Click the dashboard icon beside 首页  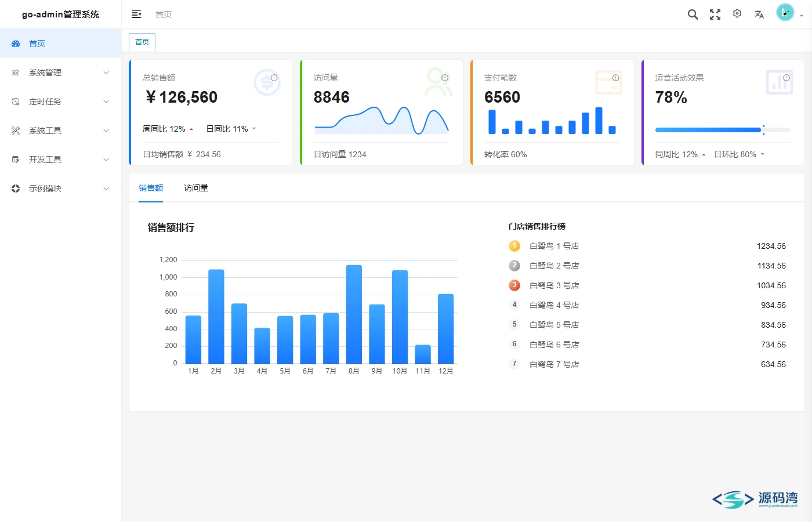[16, 43]
